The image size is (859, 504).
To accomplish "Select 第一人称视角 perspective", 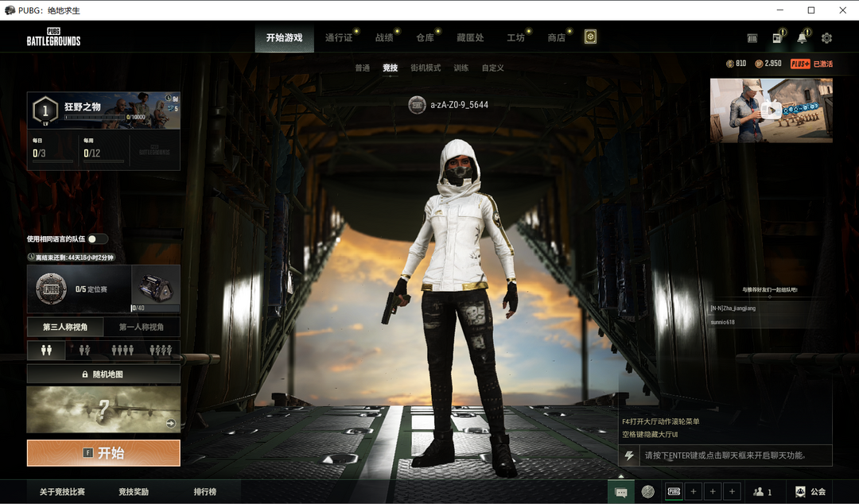I will (x=142, y=327).
